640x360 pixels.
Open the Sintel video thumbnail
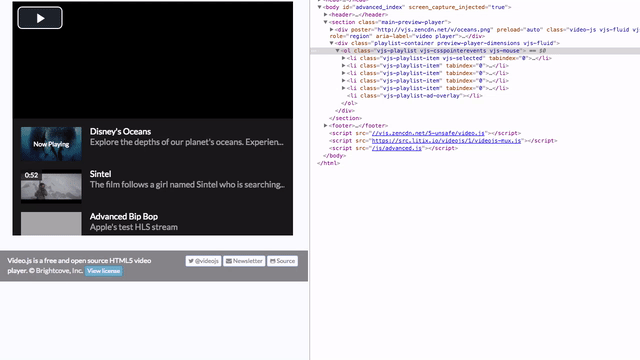point(51,186)
